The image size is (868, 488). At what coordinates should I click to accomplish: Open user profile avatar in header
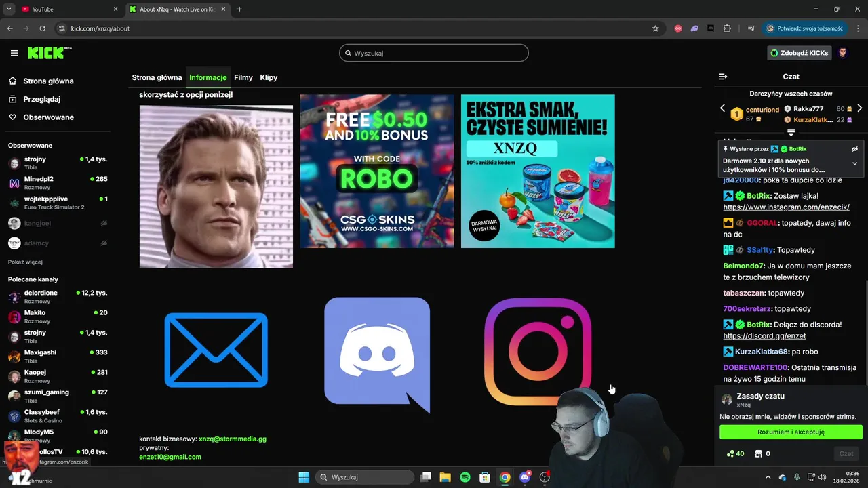pos(843,53)
